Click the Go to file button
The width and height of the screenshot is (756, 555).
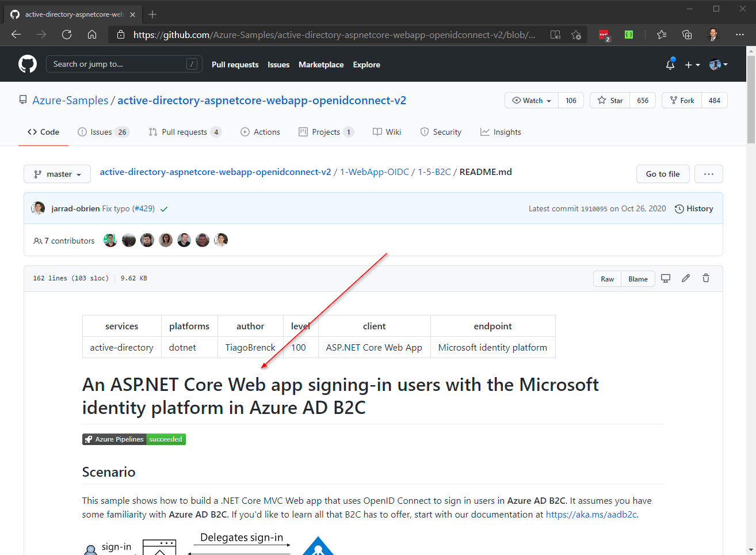coord(663,173)
